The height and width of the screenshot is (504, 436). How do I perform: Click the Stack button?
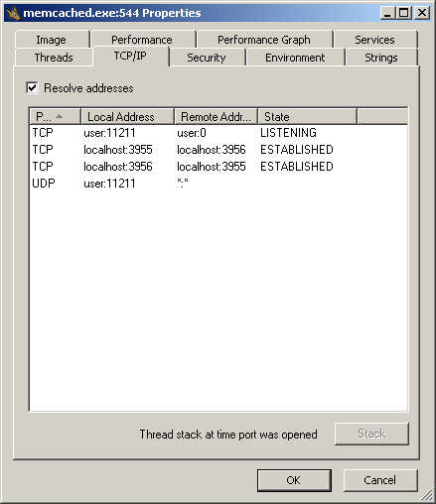click(x=371, y=434)
